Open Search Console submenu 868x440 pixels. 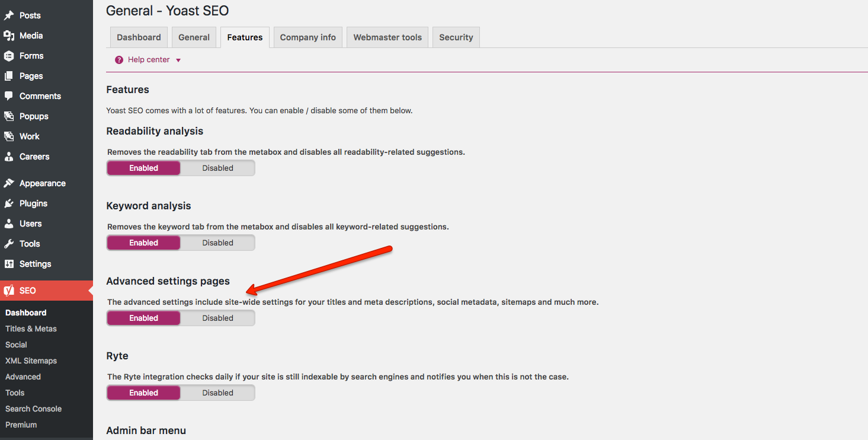pos(33,409)
